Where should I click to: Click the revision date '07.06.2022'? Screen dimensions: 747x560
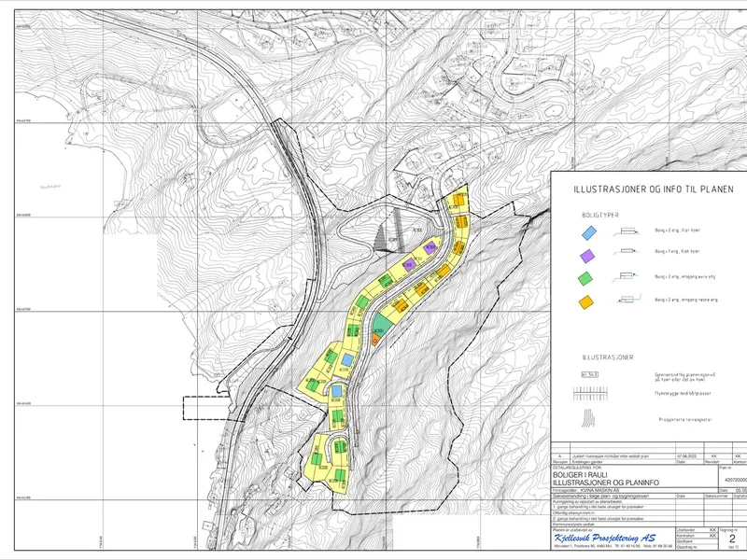(687, 456)
